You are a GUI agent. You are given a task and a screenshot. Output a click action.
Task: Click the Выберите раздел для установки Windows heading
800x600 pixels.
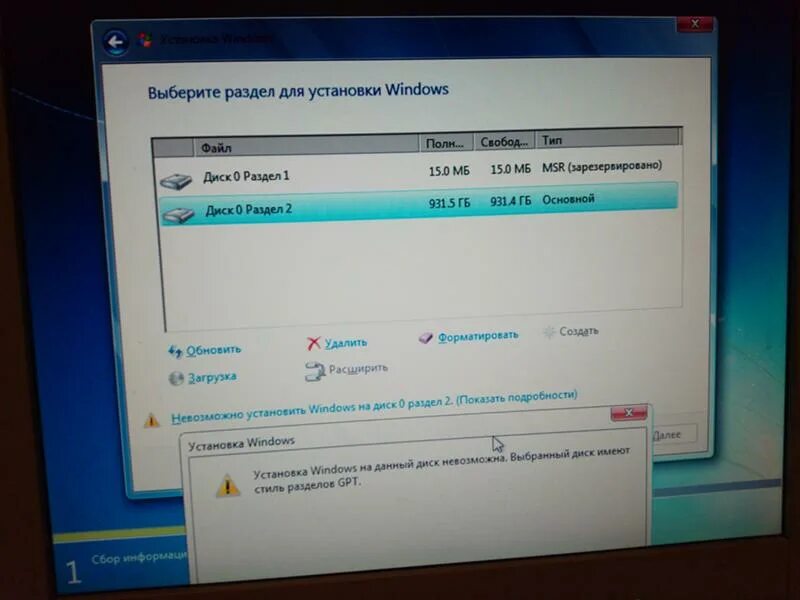point(298,91)
